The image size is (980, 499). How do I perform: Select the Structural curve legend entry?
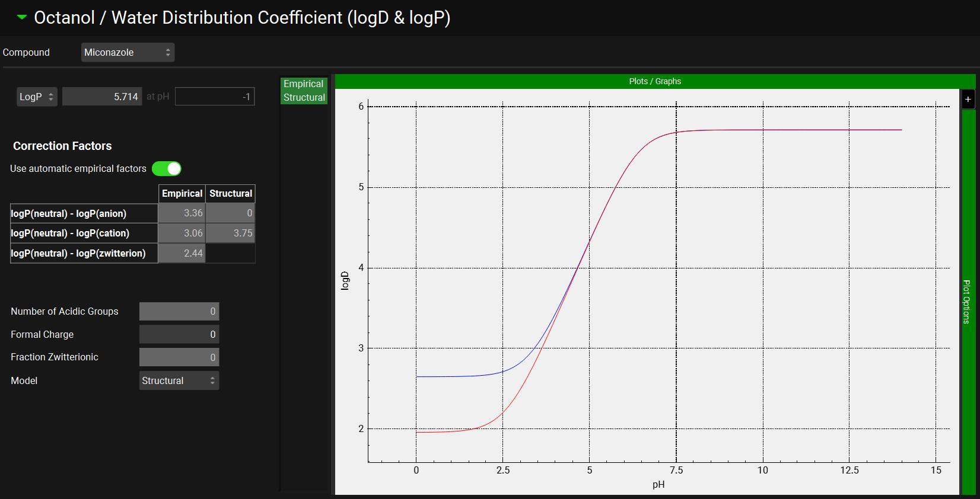304,98
